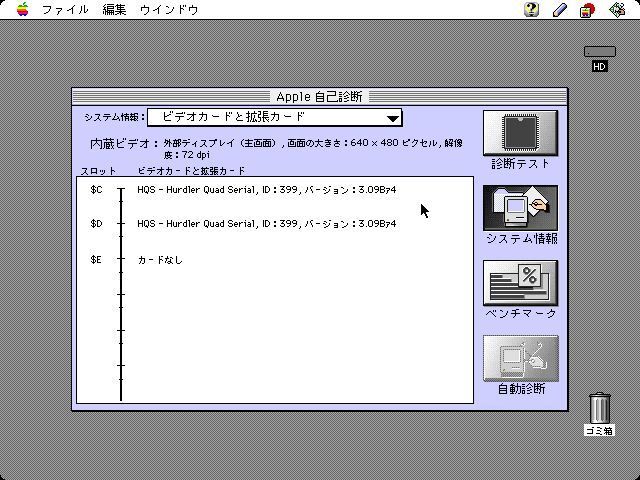
Task: Click the 自動診断 label
Action: tap(521, 389)
